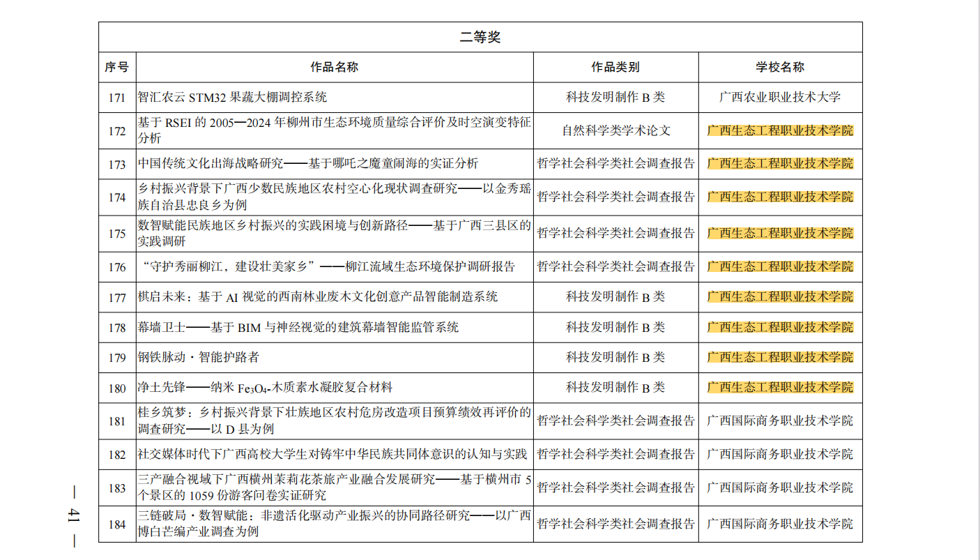Click the 哪吒之魔童闹海 research title in row 173

click(308, 164)
